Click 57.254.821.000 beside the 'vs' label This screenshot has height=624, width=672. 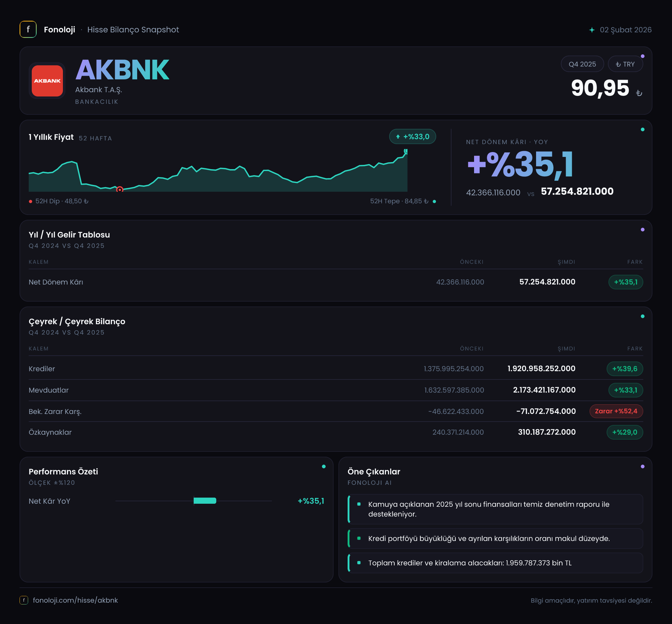click(x=577, y=191)
